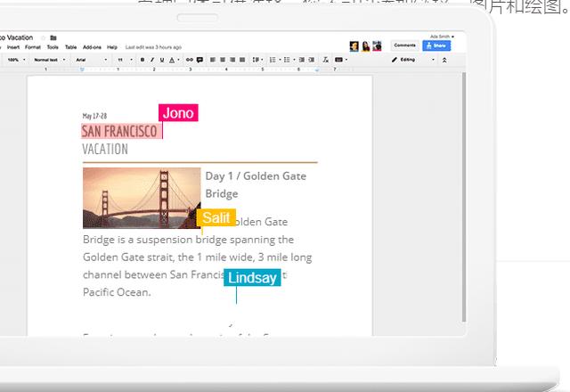Viewport: 570px width, 392px height.
Task: Click 'Last edit was 3 hours ago' link
Action: pyautogui.click(x=153, y=47)
